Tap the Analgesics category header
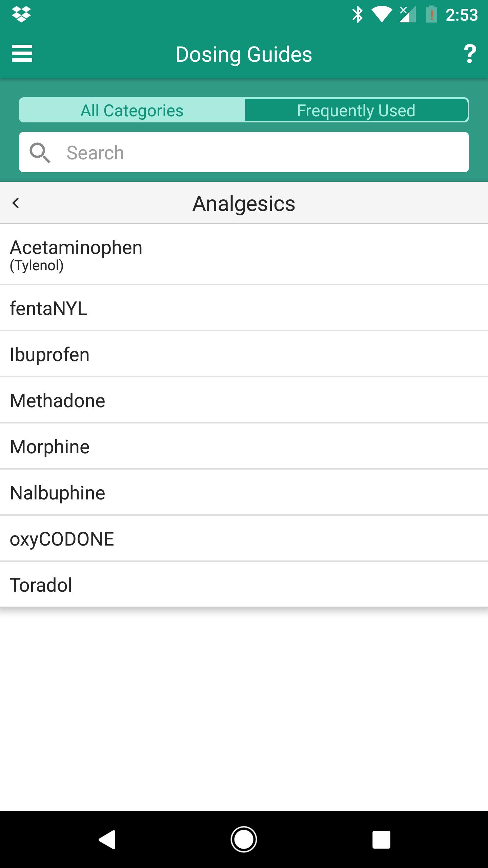Viewport: 488px width, 868px height. [x=244, y=203]
